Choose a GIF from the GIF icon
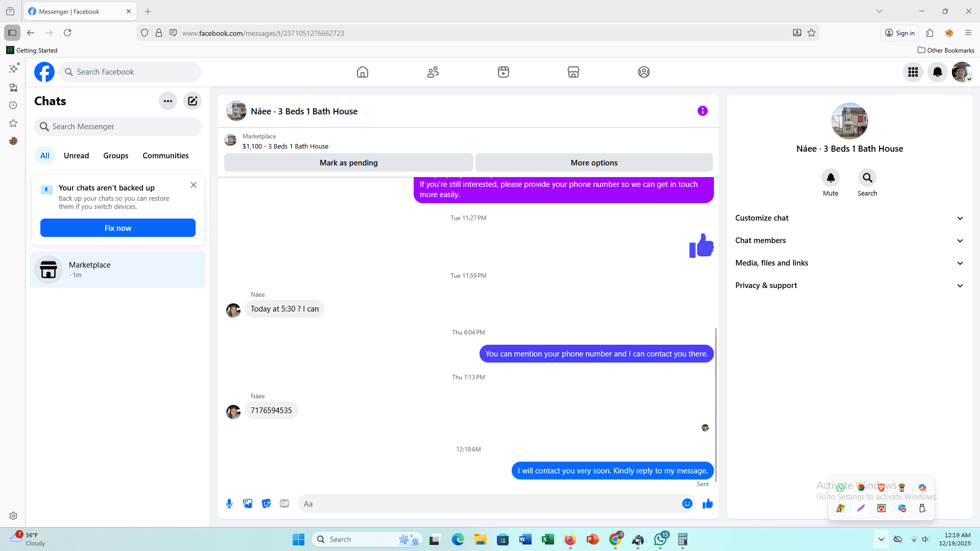 pyautogui.click(x=284, y=504)
